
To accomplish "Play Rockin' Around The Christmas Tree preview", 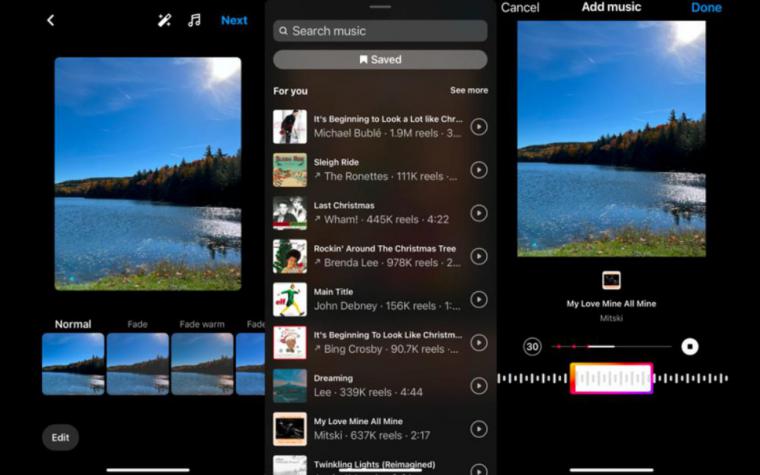I will [x=479, y=256].
